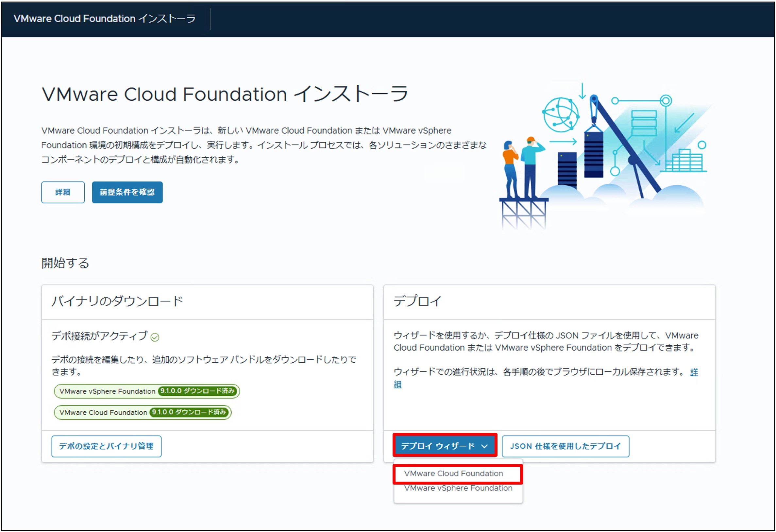
Task: Click the 開始する section heading
Action: (65, 263)
